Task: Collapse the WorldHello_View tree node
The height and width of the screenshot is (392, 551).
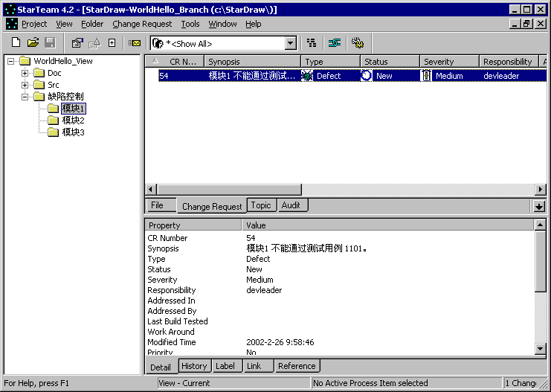Action: (x=11, y=61)
